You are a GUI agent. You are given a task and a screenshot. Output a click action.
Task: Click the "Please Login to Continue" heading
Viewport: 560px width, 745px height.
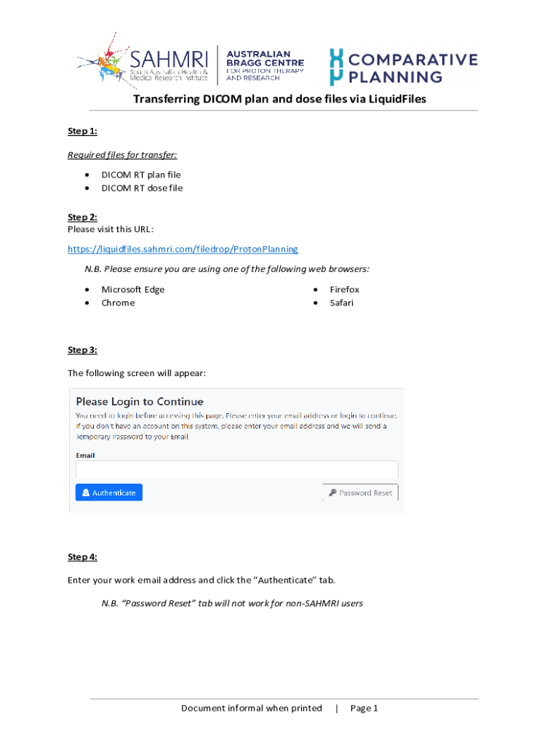(x=140, y=402)
